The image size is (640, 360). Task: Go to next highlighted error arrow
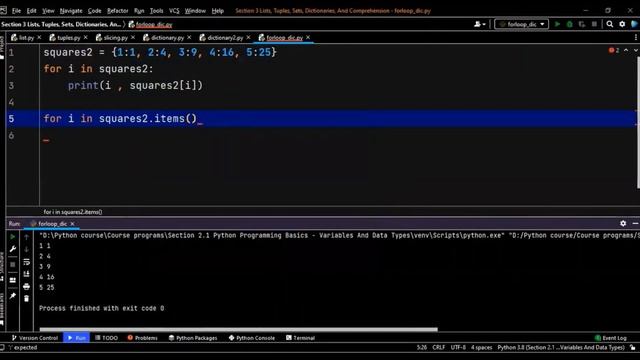coord(636,50)
